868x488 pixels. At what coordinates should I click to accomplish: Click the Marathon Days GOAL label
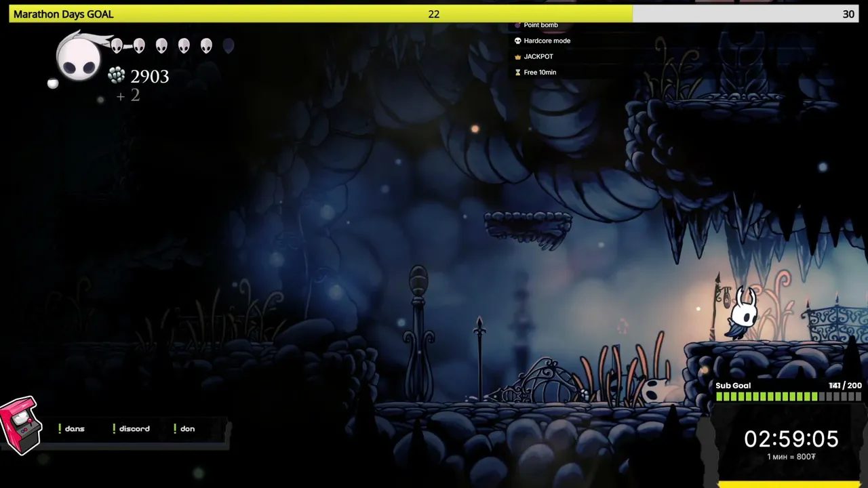coord(63,14)
